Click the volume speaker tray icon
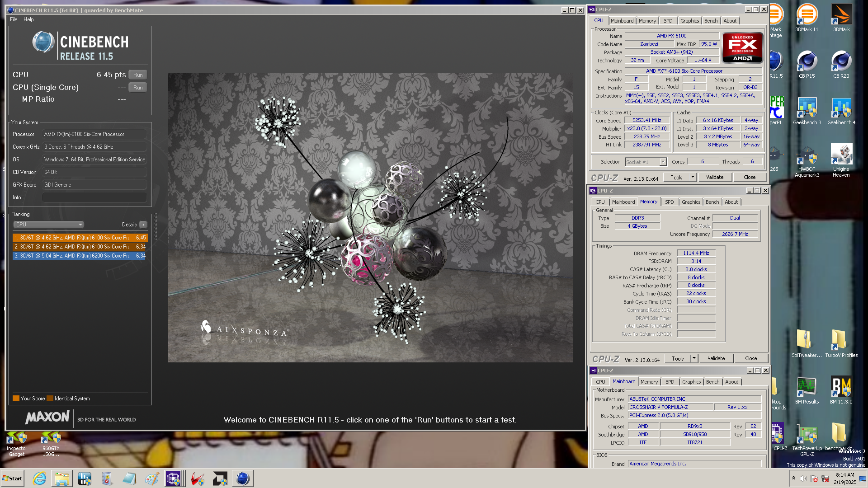The width and height of the screenshot is (868, 488). click(x=803, y=479)
